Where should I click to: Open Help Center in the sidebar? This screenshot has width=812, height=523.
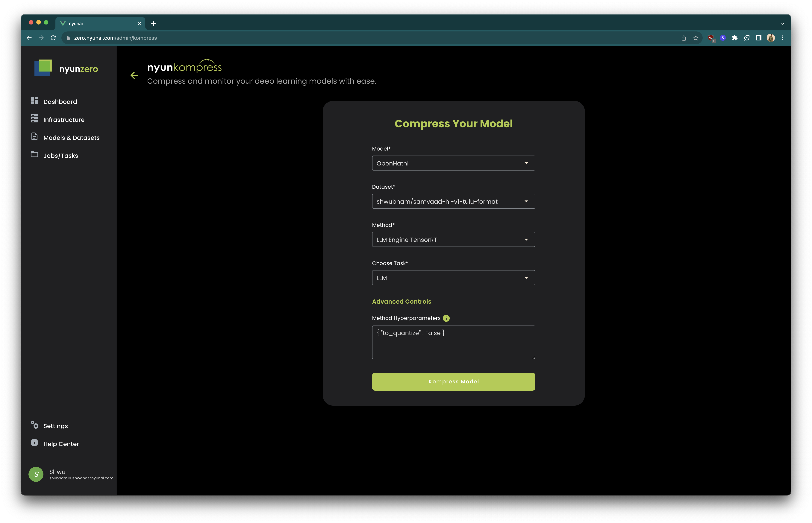pyautogui.click(x=61, y=444)
